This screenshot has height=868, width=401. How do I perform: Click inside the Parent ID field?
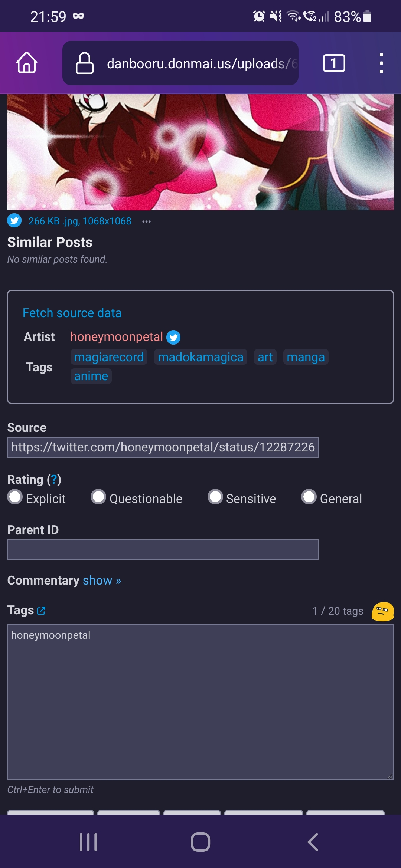pos(163,549)
